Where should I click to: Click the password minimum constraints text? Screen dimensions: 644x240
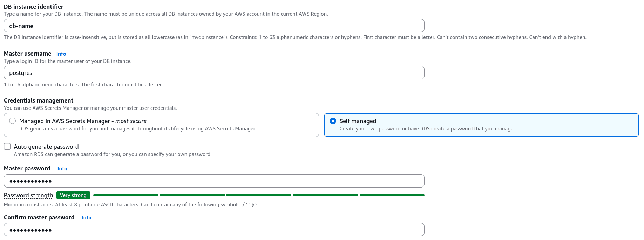click(x=130, y=205)
